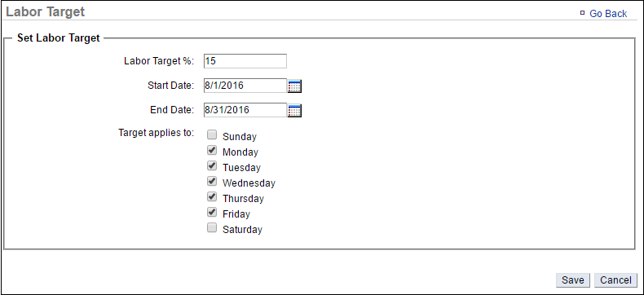Disable the Wednesday checkbox
Image resolution: width=644 pixels, height=295 pixels.
(212, 182)
